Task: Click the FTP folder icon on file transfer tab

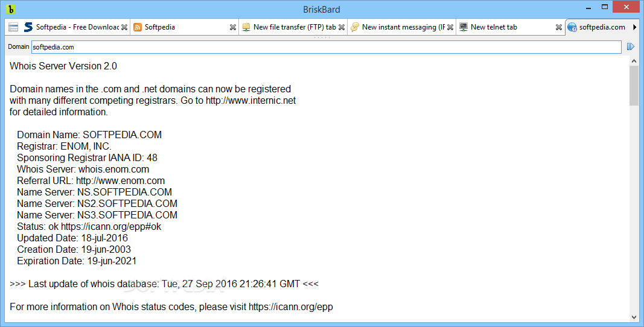Action: [x=246, y=27]
